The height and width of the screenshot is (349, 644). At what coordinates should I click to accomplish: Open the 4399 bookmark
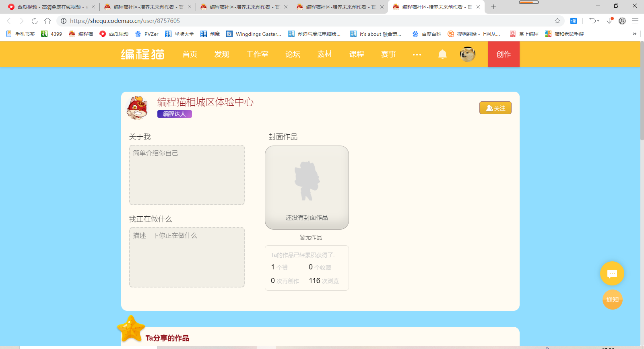coord(52,34)
